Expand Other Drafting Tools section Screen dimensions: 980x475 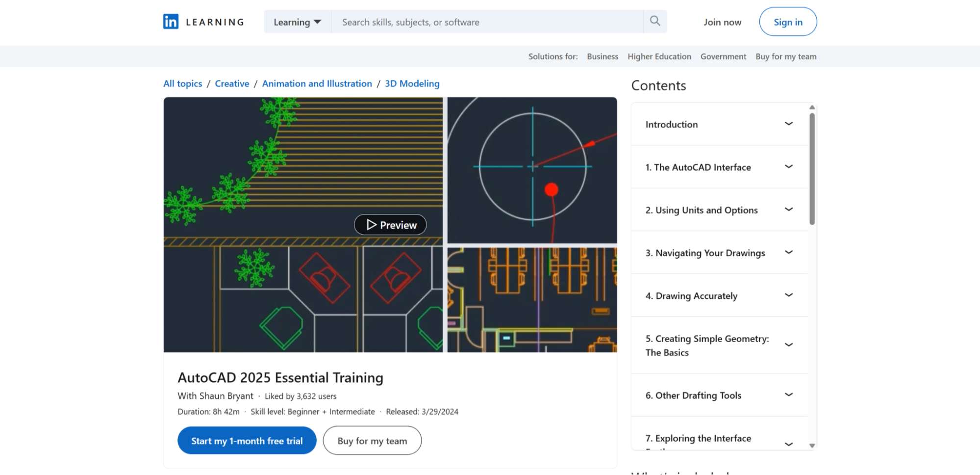[x=719, y=395]
